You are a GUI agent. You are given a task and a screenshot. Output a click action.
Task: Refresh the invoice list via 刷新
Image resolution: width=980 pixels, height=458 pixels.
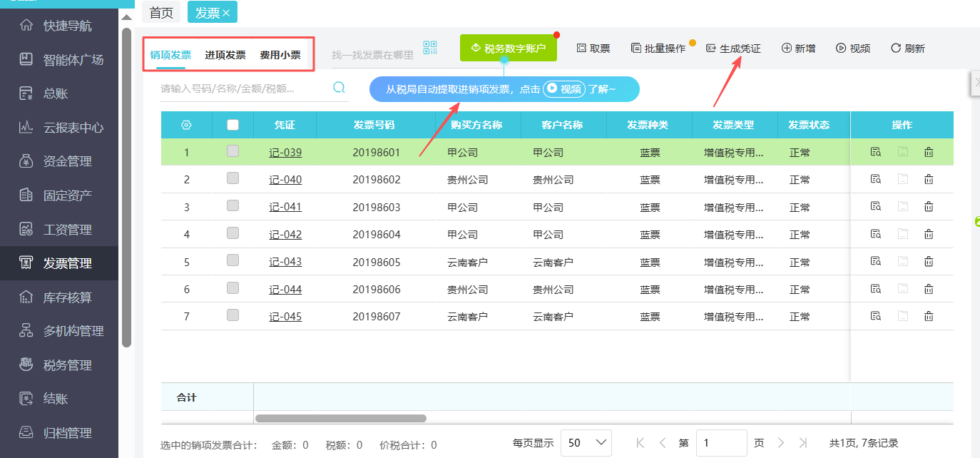907,48
